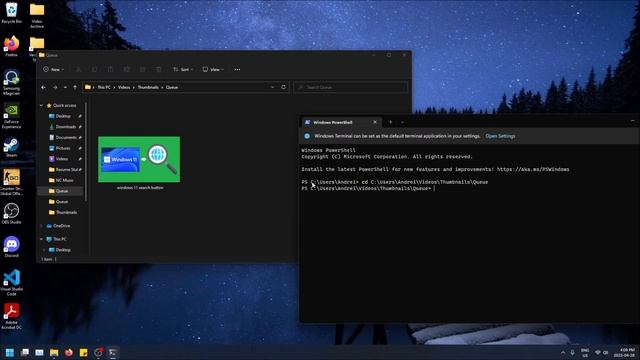
Task: Open a new Terminal tab with plus
Action: (x=390, y=122)
